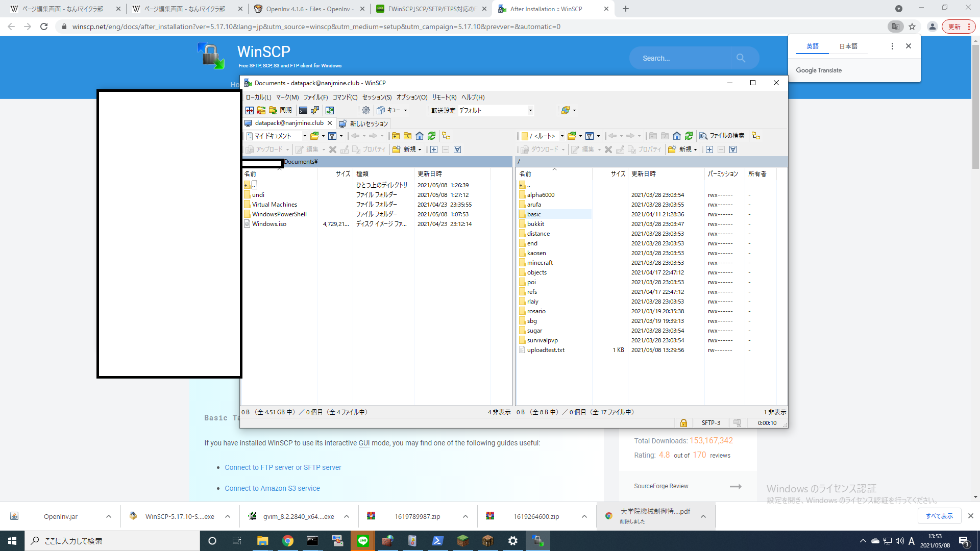This screenshot has width=980, height=551.
Task: Click the local panel home directory icon
Action: [420, 136]
